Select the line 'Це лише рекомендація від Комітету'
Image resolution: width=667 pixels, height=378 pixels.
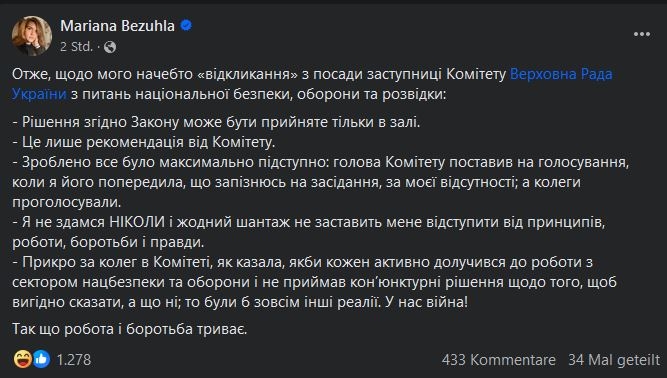pos(144,142)
